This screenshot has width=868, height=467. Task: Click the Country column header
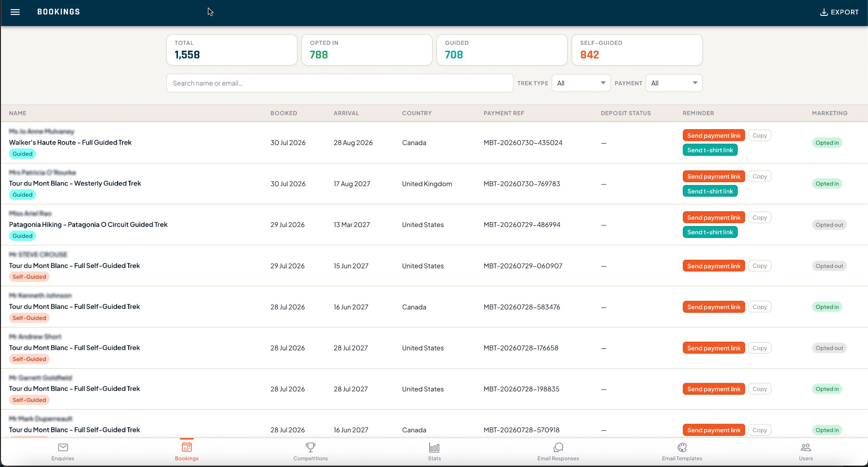click(417, 113)
